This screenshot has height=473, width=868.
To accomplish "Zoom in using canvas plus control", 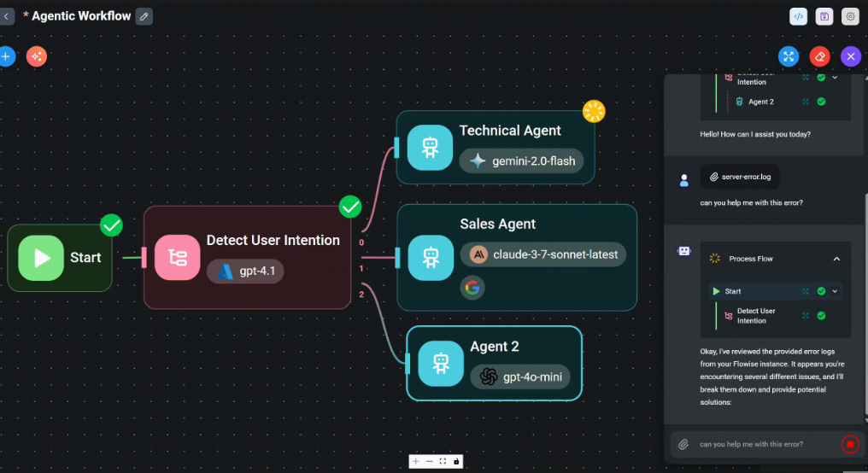I will tap(416, 461).
